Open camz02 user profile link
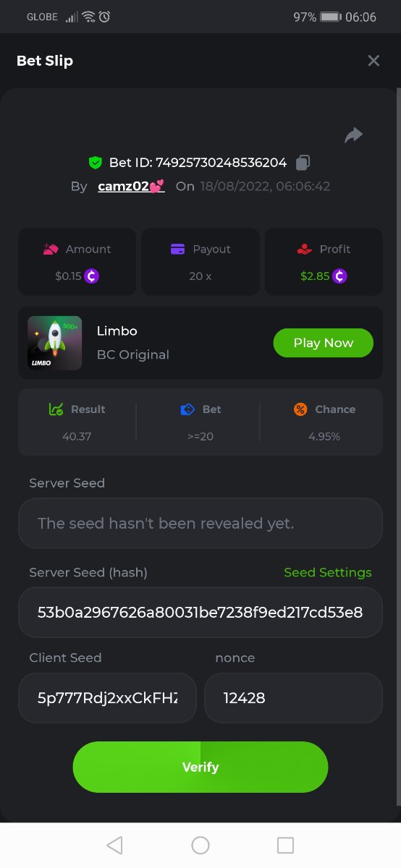Viewport: 401px width, 868px height. (132, 186)
